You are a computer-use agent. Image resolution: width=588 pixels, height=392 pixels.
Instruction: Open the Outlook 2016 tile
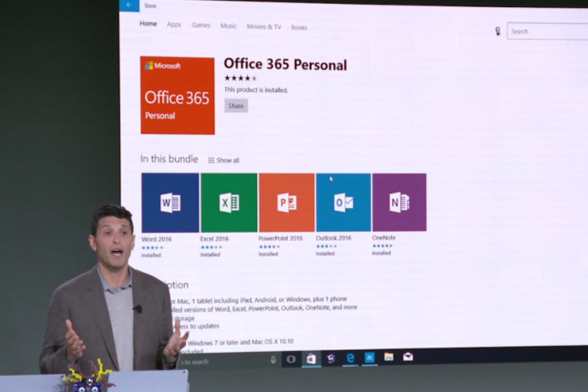(x=343, y=202)
